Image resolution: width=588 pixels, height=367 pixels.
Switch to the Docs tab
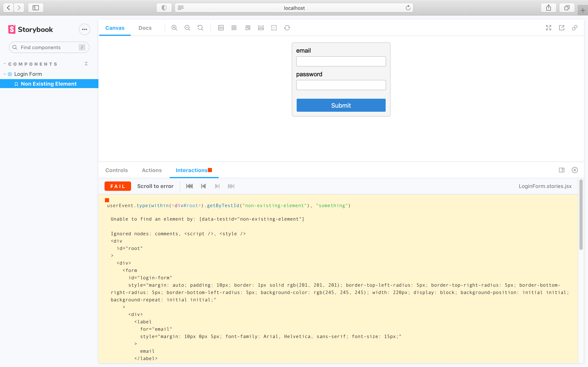[x=145, y=28]
